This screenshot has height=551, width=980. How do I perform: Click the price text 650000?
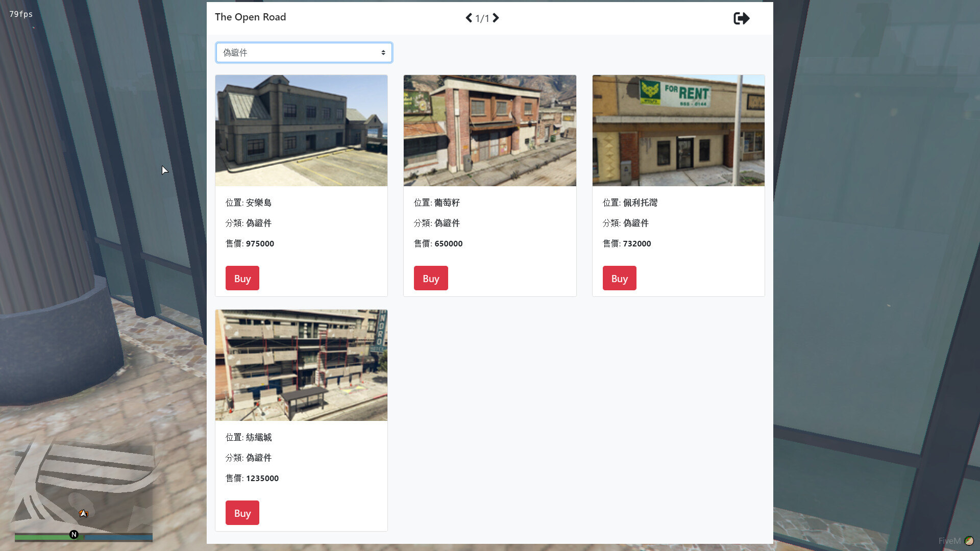(448, 243)
